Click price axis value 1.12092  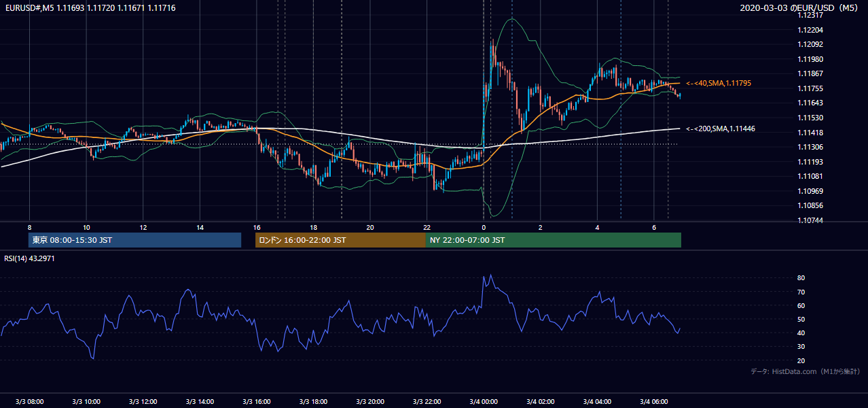coord(810,44)
